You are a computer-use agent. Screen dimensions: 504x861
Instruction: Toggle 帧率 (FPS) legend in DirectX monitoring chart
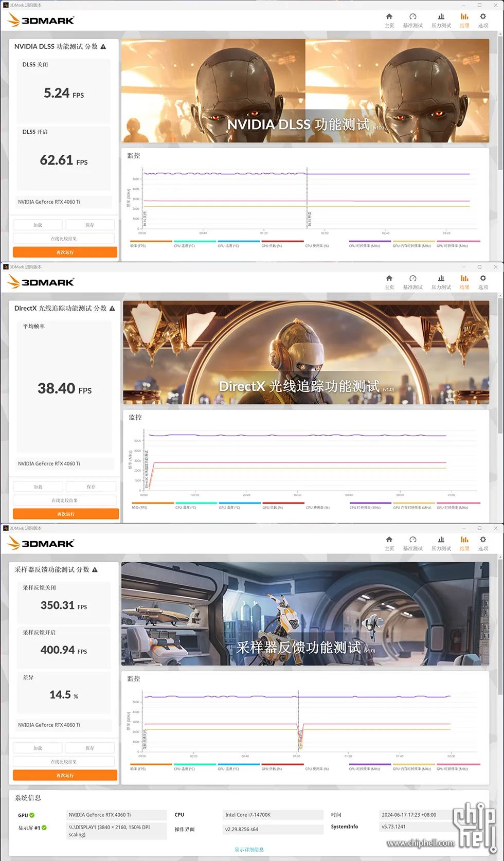pos(153,506)
